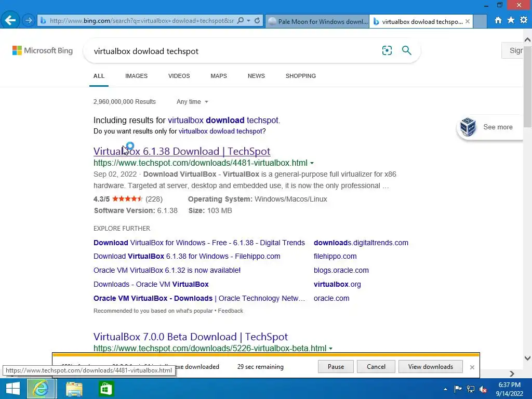
Task: Open Oracle VM VirtualBox 6.1.32 is now available
Action: pos(167,270)
